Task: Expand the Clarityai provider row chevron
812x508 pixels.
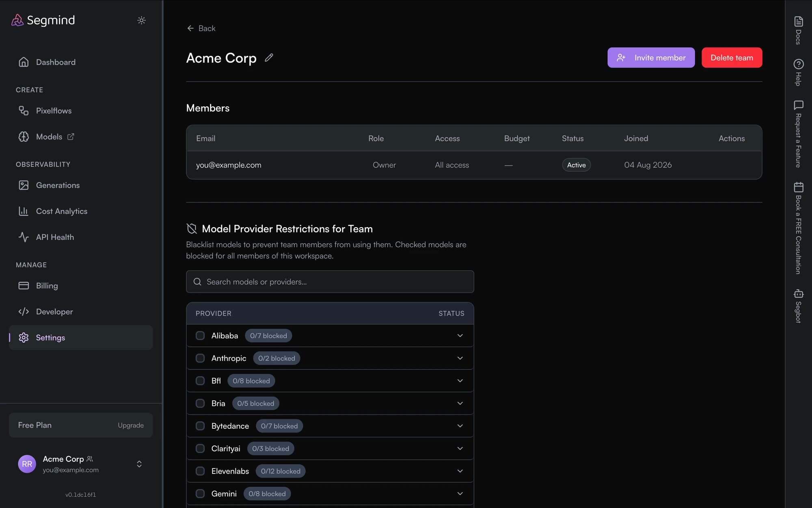Action: [x=460, y=449]
